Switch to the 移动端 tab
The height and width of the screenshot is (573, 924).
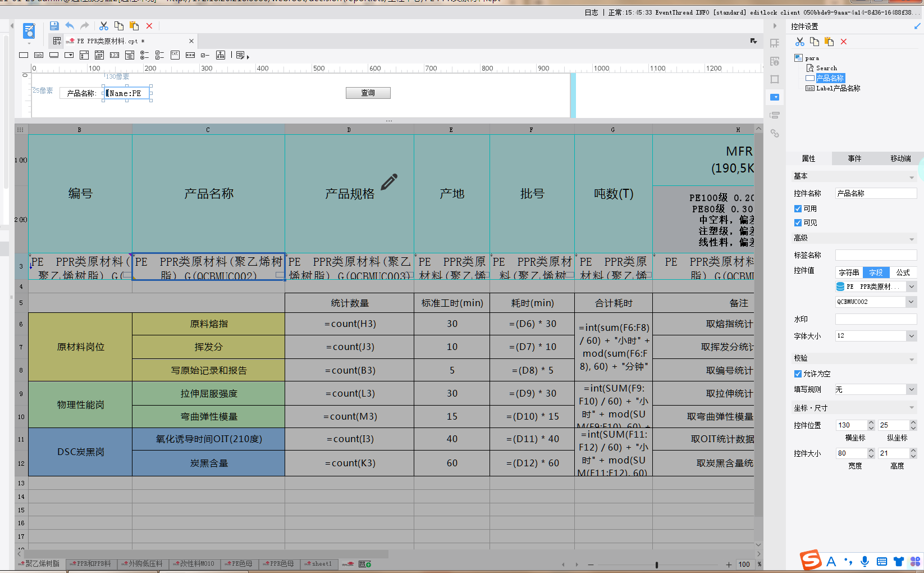pyautogui.click(x=900, y=158)
